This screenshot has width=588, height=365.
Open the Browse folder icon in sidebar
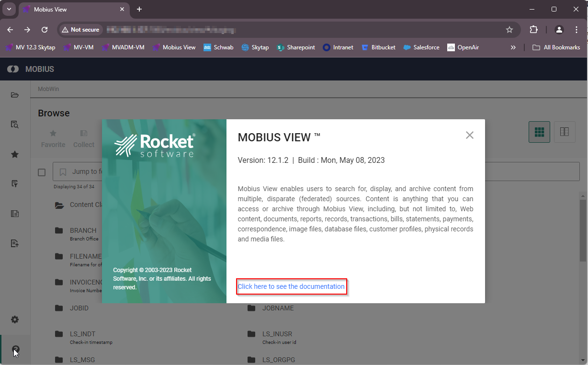click(15, 95)
